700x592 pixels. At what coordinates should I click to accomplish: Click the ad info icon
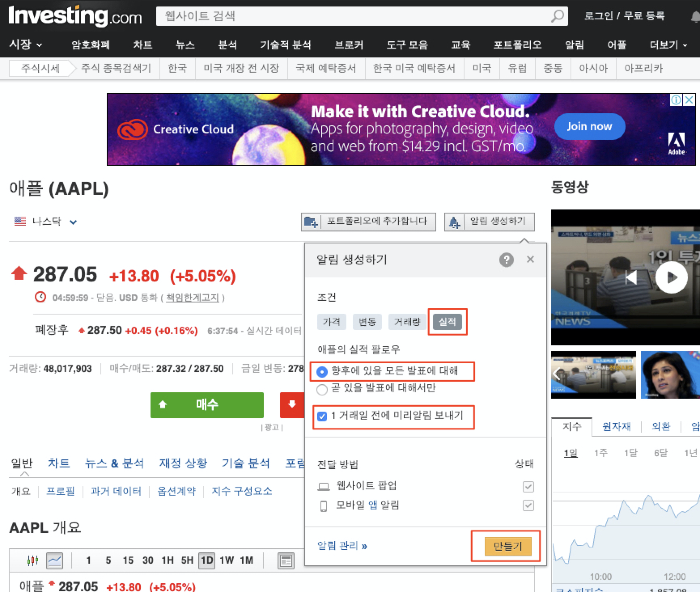[x=676, y=100]
